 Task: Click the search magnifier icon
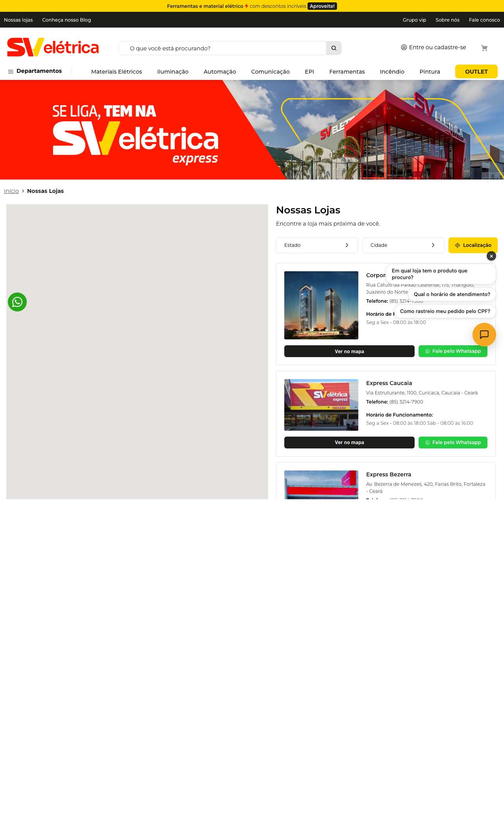(334, 48)
